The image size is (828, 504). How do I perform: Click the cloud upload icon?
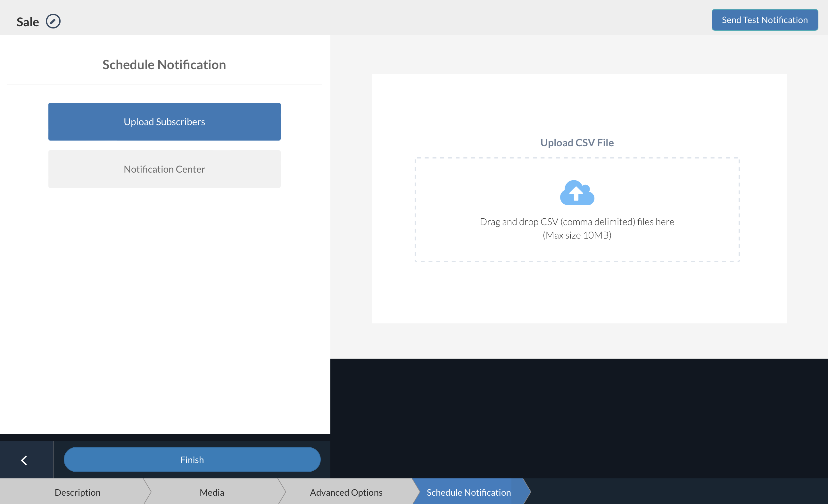(x=577, y=193)
